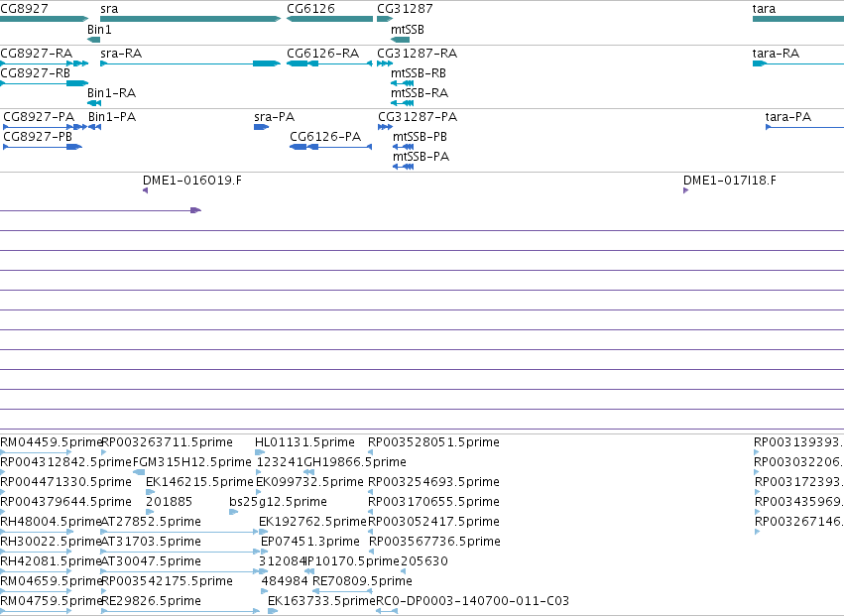Select the AT31703.5prime EST label
The image size is (844, 616).
click(x=151, y=542)
